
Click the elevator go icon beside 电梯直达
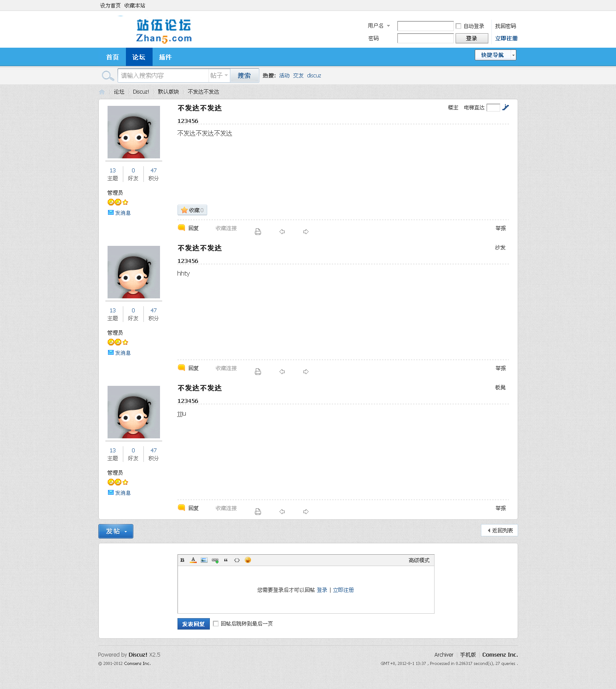pyautogui.click(x=505, y=107)
